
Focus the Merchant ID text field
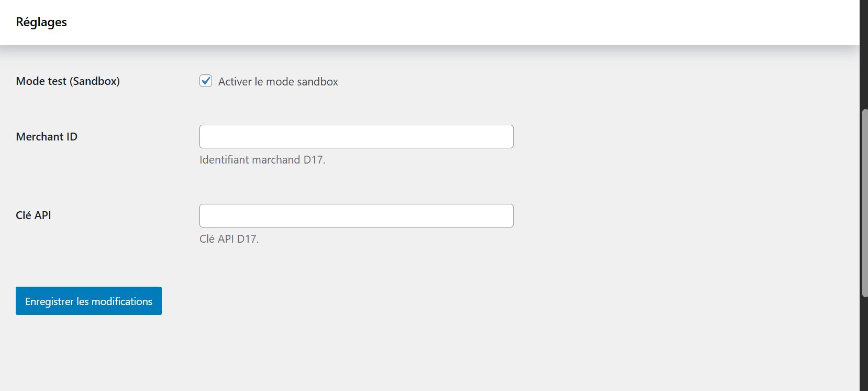[x=356, y=136]
